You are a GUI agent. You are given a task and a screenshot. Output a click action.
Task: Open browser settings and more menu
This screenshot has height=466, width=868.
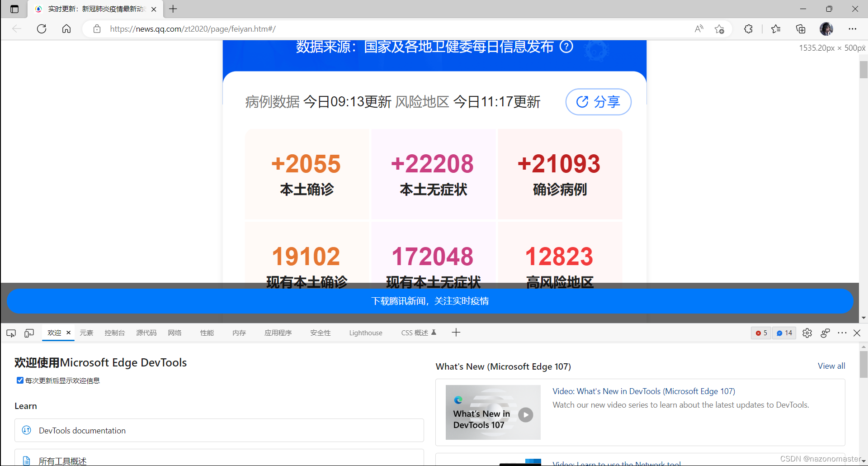pos(853,29)
